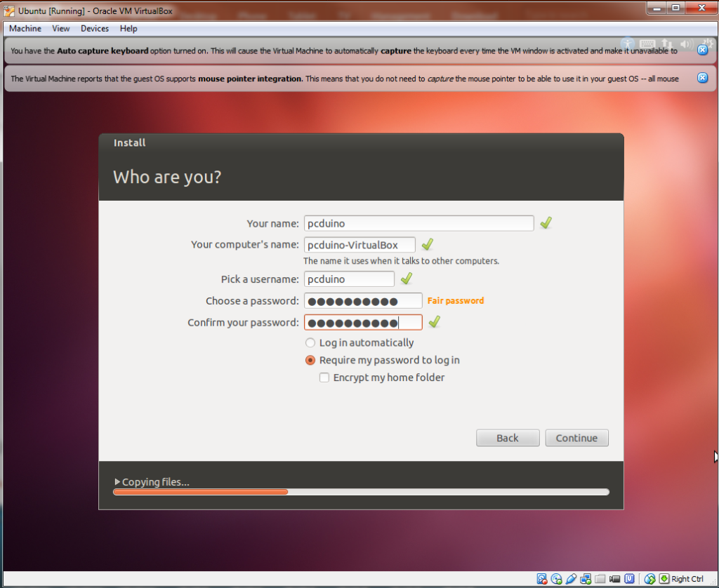Dismiss the mouse pointer integration notification
This screenshot has width=719, height=588.
(702, 78)
